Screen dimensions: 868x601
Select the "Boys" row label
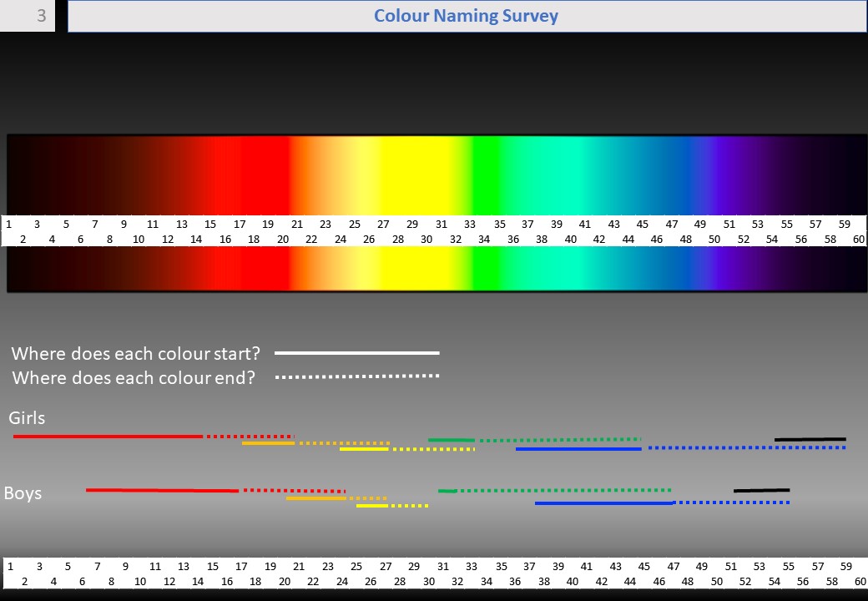pyautogui.click(x=23, y=493)
